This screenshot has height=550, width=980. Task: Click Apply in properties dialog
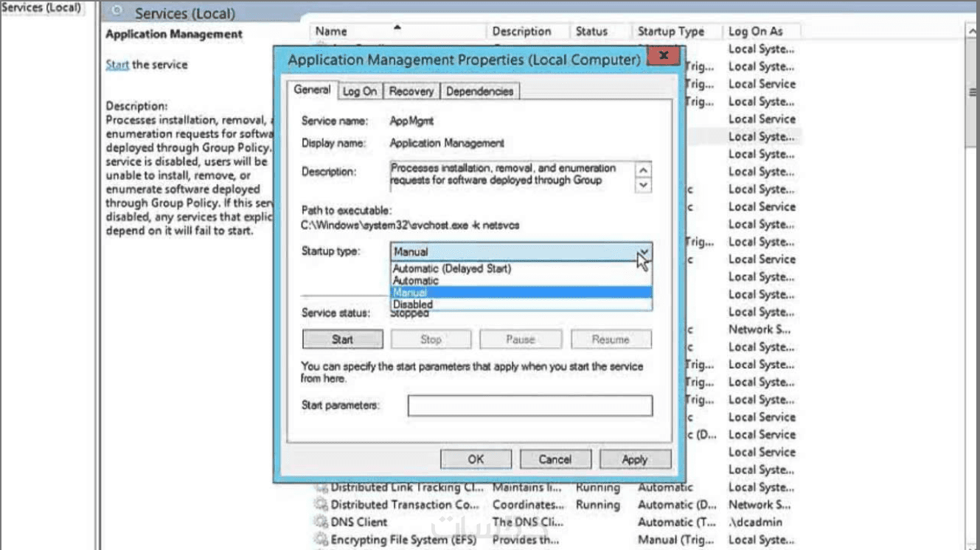[635, 459]
